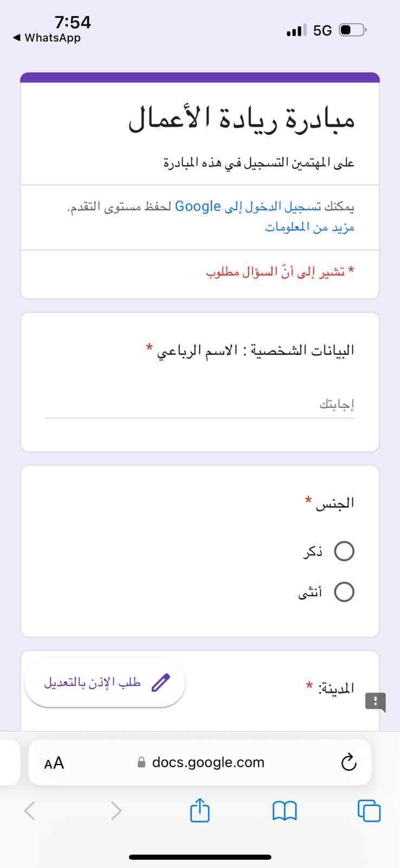The height and width of the screenshot is (868, 400).
Task: Tap the Safari forward arrow
Action: point(115,811)
